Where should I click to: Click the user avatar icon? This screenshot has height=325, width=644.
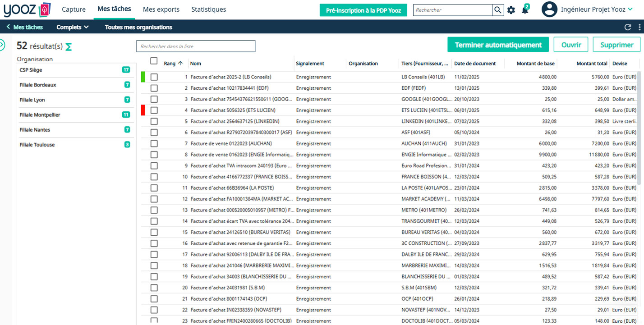549,9
